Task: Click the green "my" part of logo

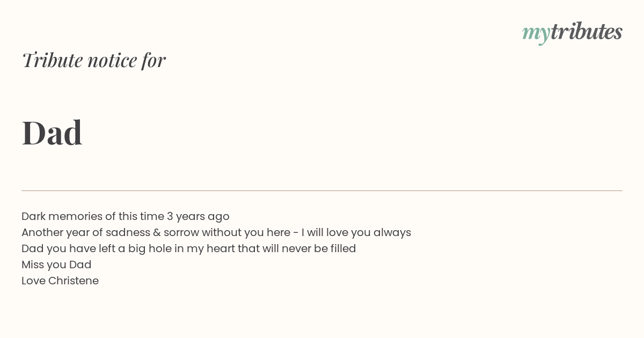Action: pos(536,34)
